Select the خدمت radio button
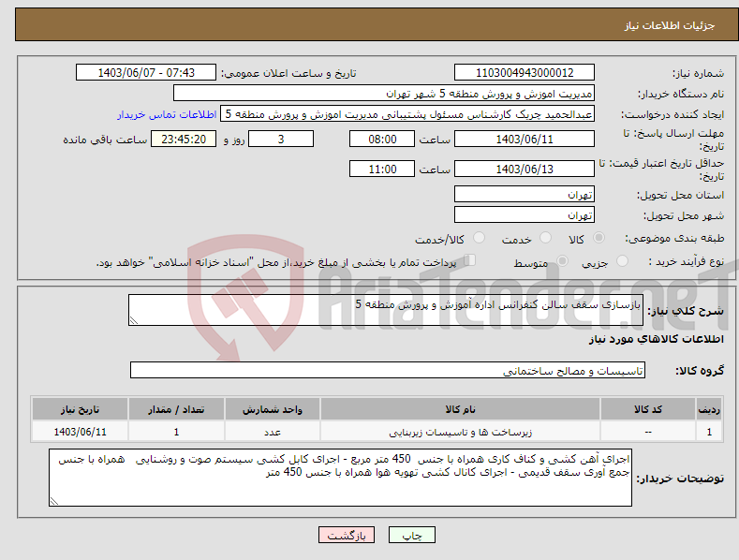739x560 pixels. 545,238
